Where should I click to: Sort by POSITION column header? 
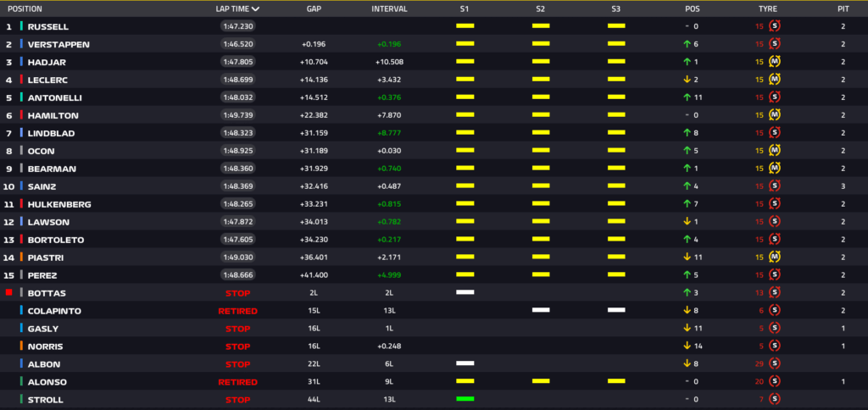(25, 8)
